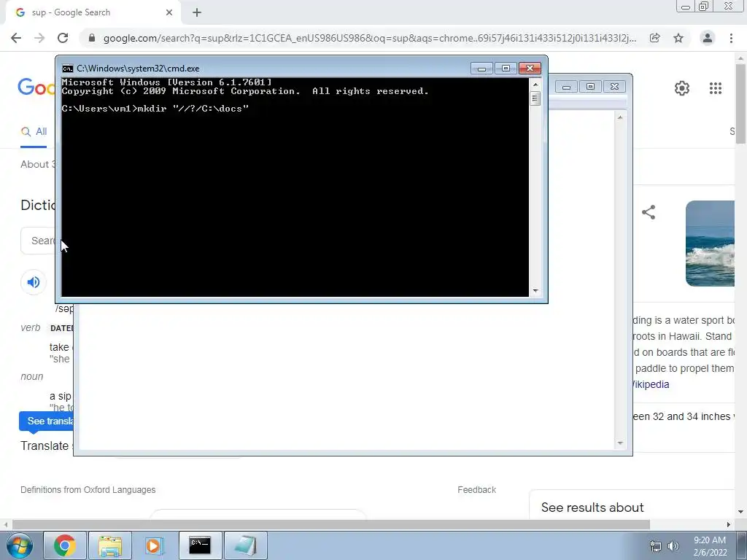Open the Google apps grid
Image resolution: width=747 pixels, height=560 pixels.
tap(715, 88)
